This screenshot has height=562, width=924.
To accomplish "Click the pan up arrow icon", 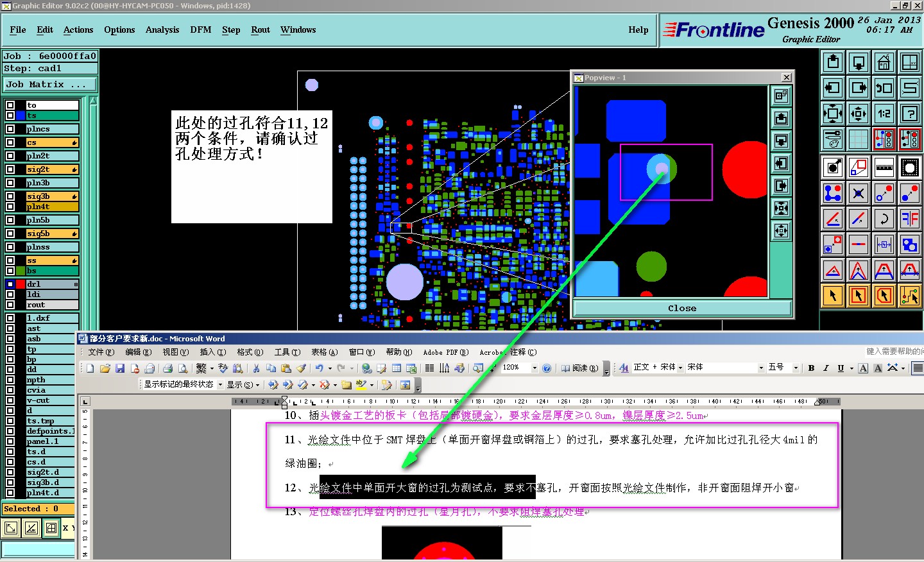I will [x=833, y=62].
